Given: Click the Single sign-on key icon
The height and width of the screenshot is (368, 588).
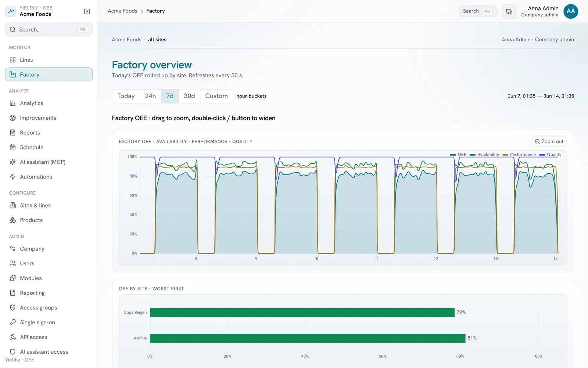Looking at the screenshot, I should (x=12, y=322).
